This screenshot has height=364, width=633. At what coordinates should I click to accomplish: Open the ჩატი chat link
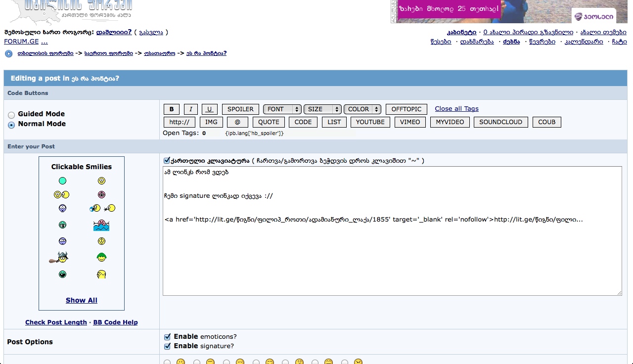pyautogui.click(x=619, y=42)
